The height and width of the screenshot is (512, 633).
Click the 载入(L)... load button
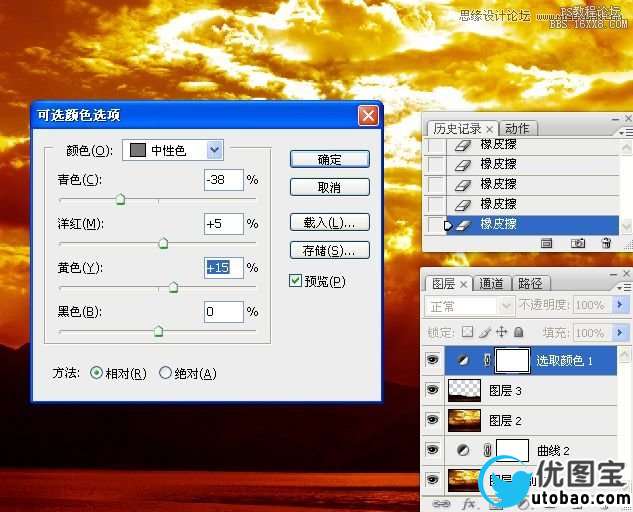point(329,222)
